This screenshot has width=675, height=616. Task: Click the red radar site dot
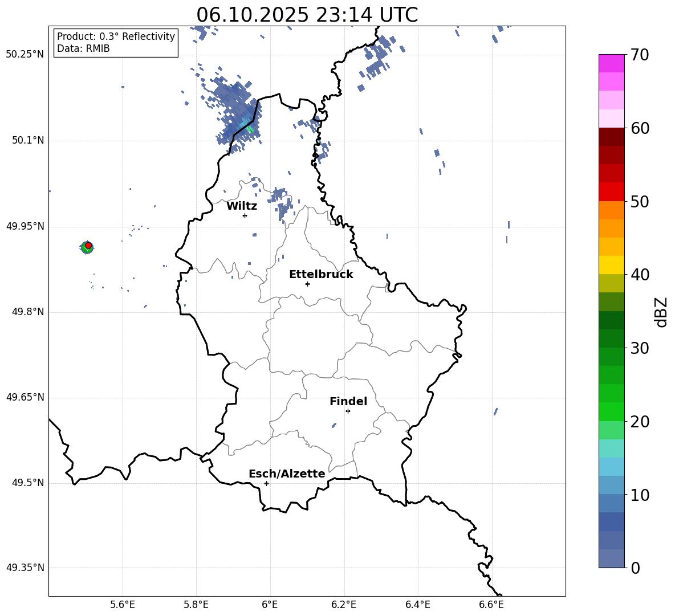(88, 245)
